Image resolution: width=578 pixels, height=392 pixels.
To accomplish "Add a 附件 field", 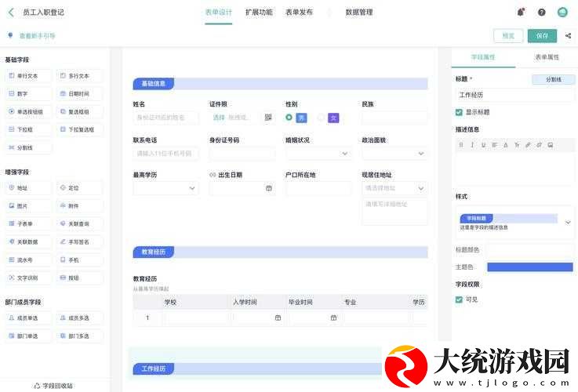I will (79, 206).
